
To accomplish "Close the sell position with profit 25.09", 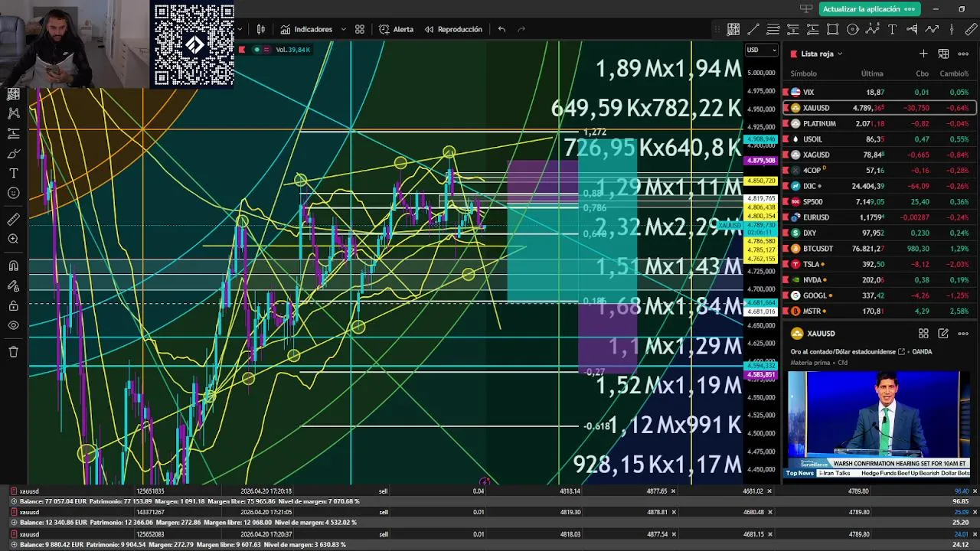I will (x=975, y=512).
